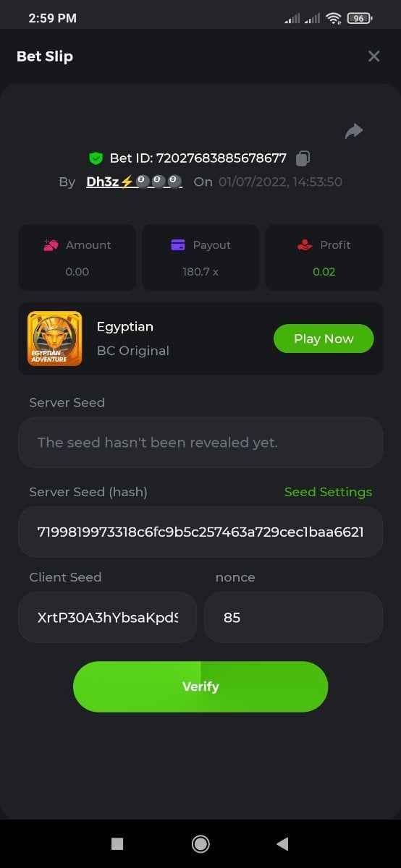The width and height of the screenshot is (401, 868).
Task: Tap the Android back triangle
Action: (x=282, y=843)
